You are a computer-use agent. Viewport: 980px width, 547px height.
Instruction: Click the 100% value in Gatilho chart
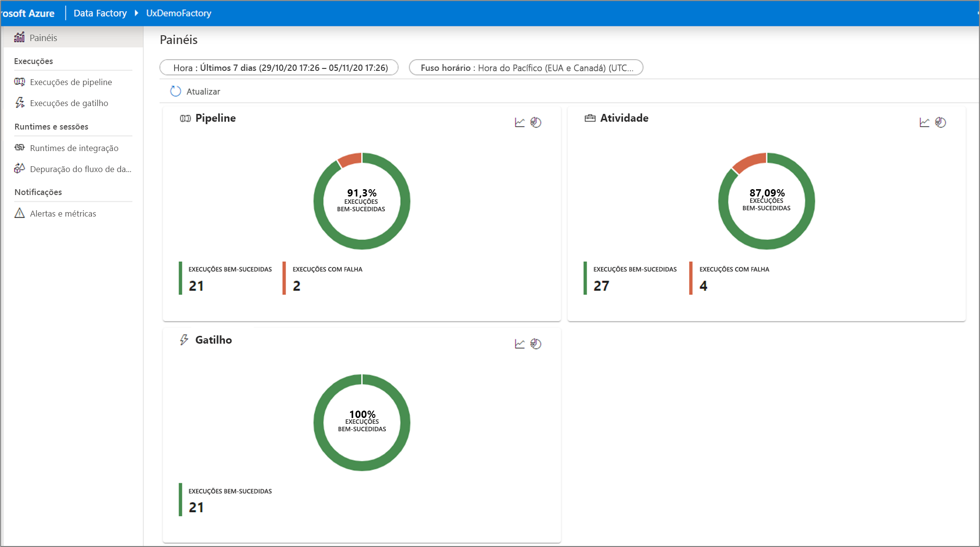tap(362, 414)
